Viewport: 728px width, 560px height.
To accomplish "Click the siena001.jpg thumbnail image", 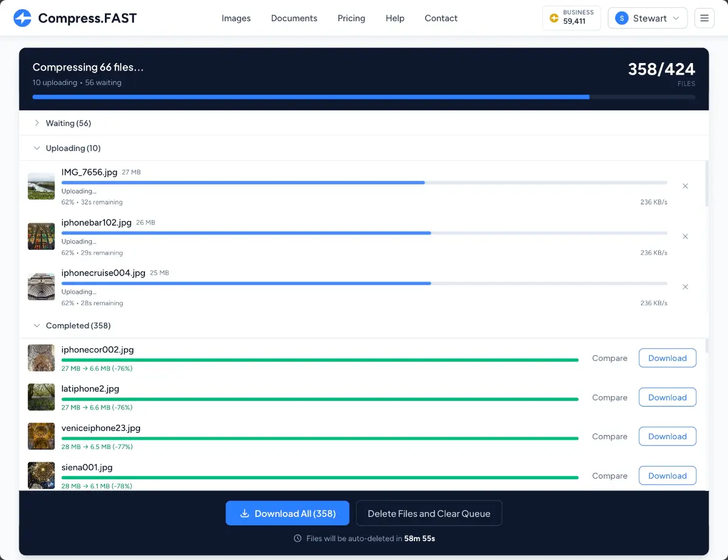I will (x=41, y=475).
